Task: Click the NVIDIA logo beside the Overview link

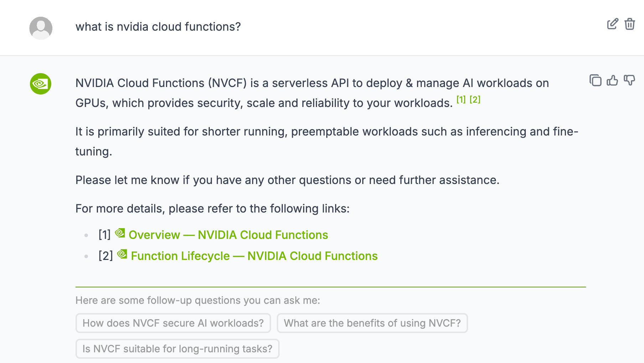Action: click(120, 233)
